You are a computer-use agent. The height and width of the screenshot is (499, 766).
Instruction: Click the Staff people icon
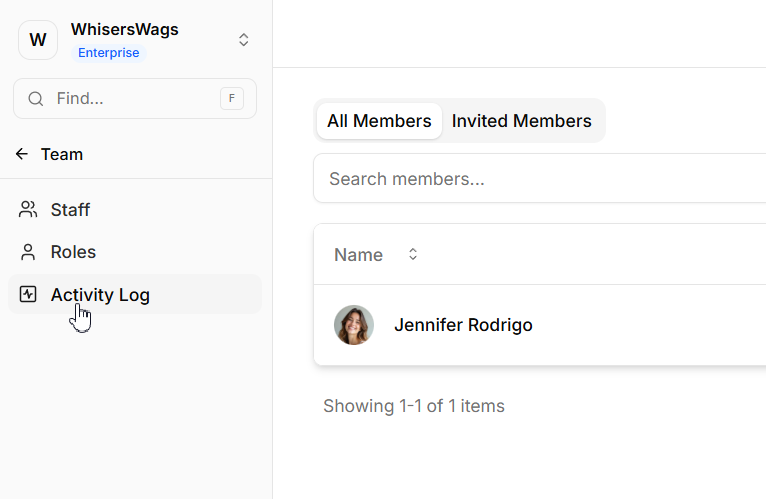(28, 210)
